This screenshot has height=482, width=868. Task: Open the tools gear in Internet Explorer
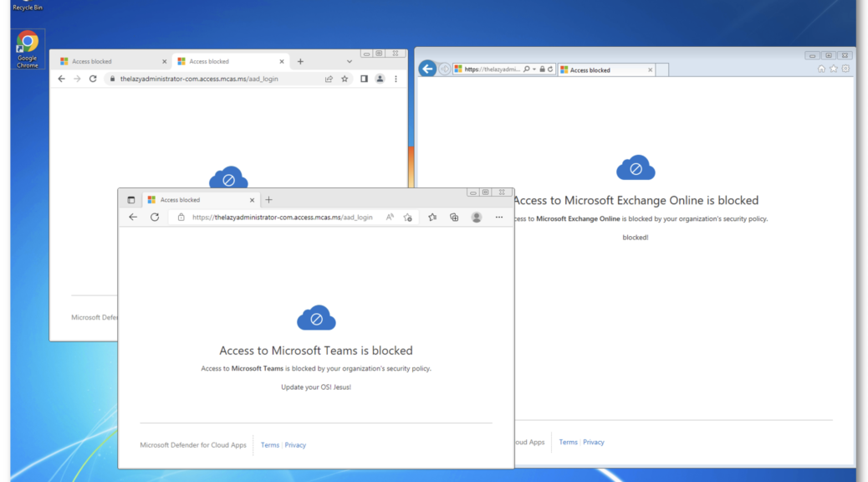click(x=845, y=69)
